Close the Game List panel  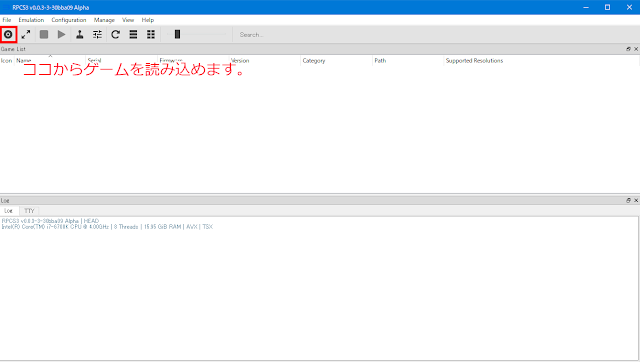(636, 49)
